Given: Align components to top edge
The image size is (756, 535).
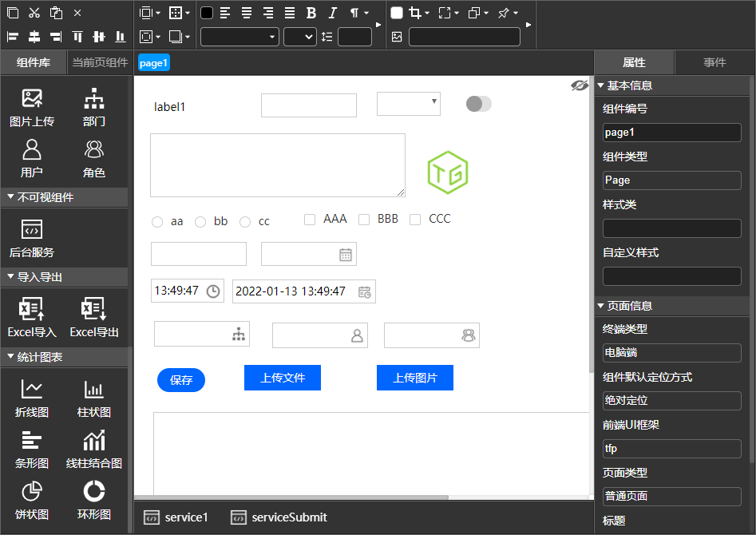Looking at the screenshot, I should (x=77, y=37).
